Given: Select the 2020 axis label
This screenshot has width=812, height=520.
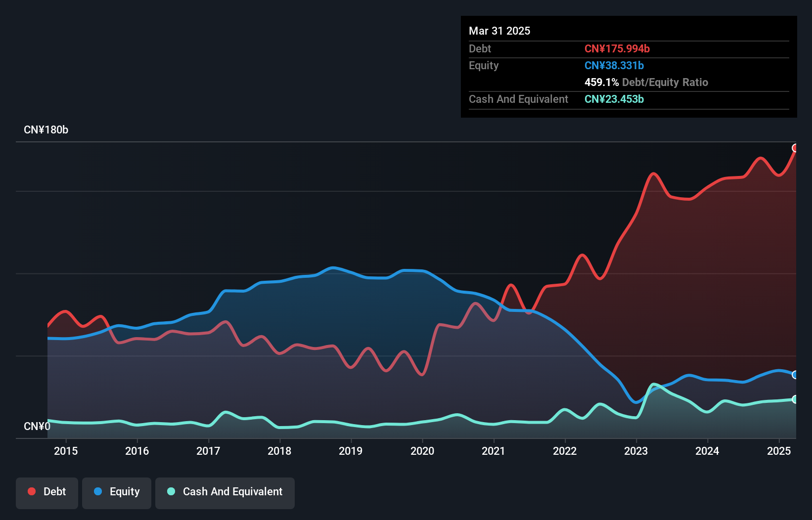Looking at the screenshot, I should pyautogui.click(x=423, y=451).
